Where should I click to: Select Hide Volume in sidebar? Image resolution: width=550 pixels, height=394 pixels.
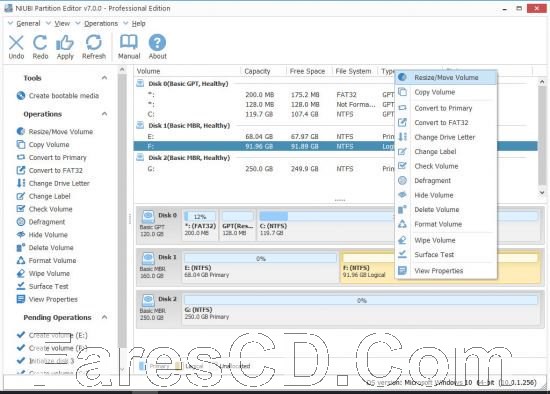(x=42, y=235)
